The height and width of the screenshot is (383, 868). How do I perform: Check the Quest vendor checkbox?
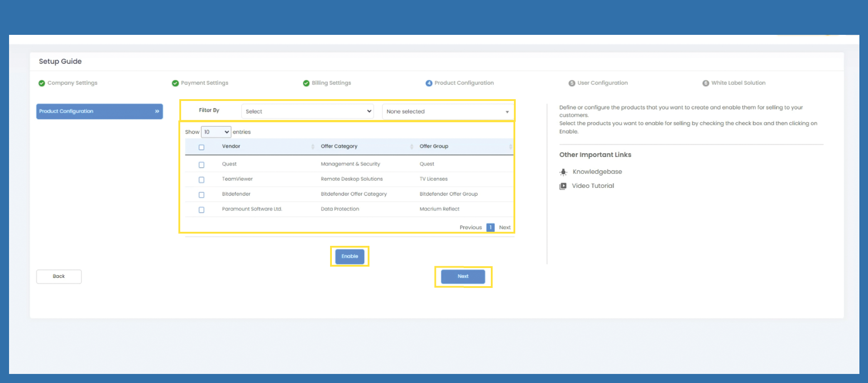201,165
